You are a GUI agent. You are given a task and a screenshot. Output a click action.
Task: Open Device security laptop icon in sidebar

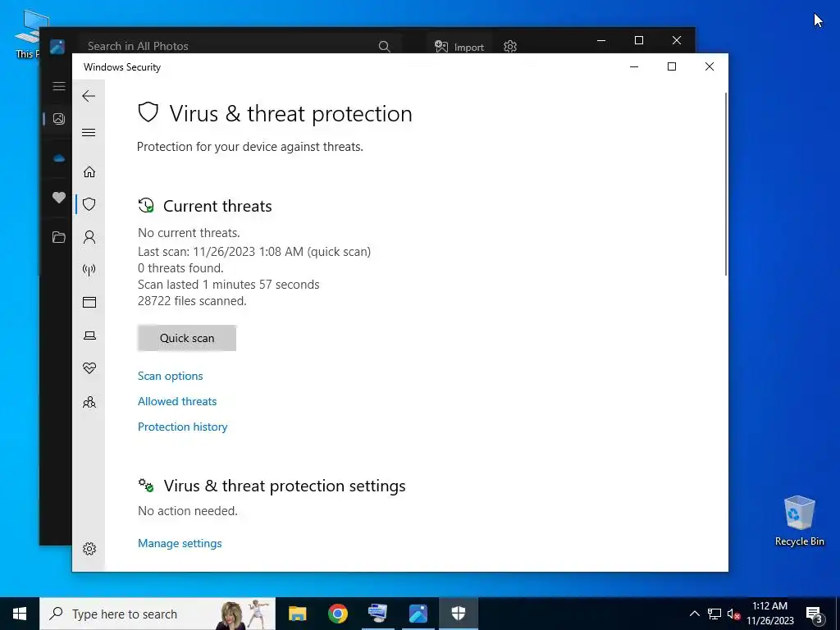coord(89,336)
